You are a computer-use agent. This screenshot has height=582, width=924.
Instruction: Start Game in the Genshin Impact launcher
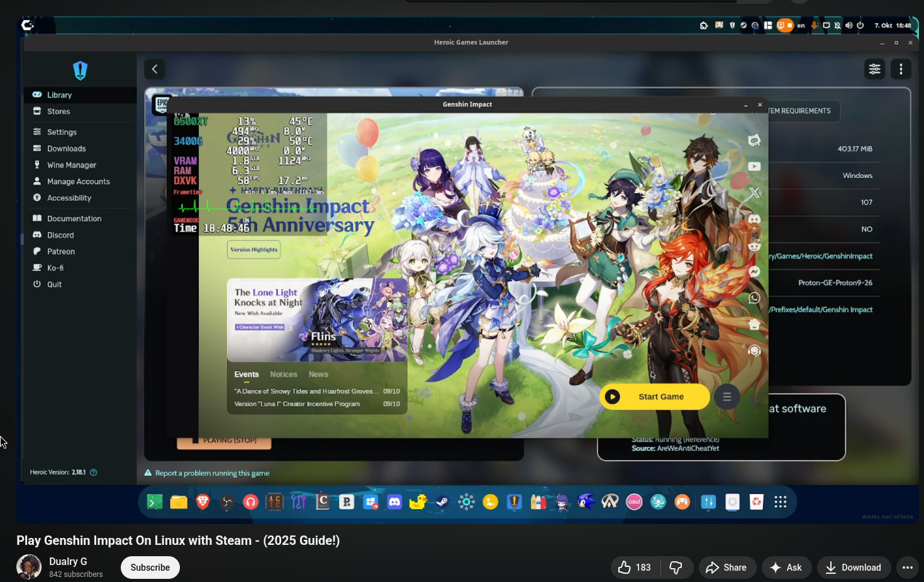tap(655, 397)
